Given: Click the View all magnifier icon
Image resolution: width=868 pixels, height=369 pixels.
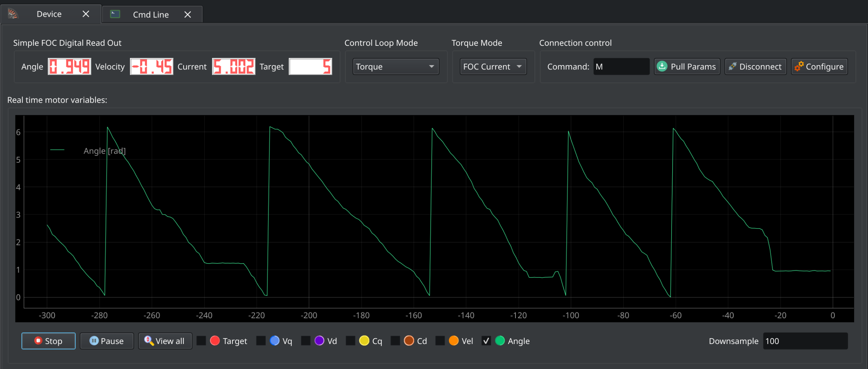Looking at the screenshot, I should click(148, 340).
